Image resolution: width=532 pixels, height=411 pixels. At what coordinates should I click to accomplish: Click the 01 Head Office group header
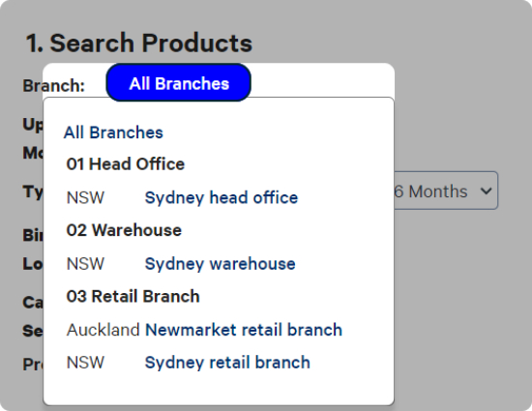point(125,163)
